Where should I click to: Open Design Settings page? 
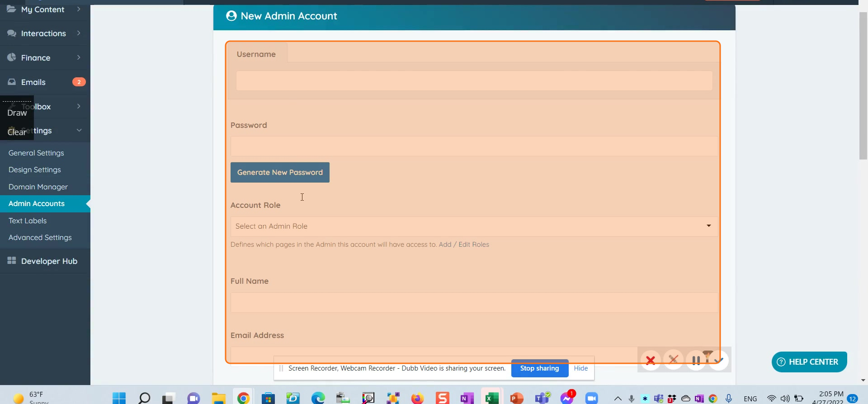[x=34, y=169]
